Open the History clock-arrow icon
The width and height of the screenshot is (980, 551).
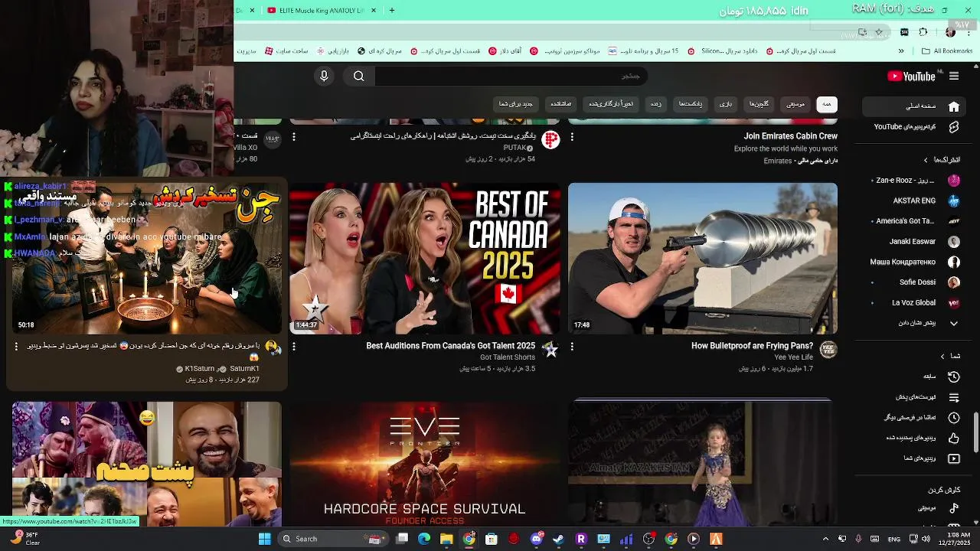(x=954, y=377)
